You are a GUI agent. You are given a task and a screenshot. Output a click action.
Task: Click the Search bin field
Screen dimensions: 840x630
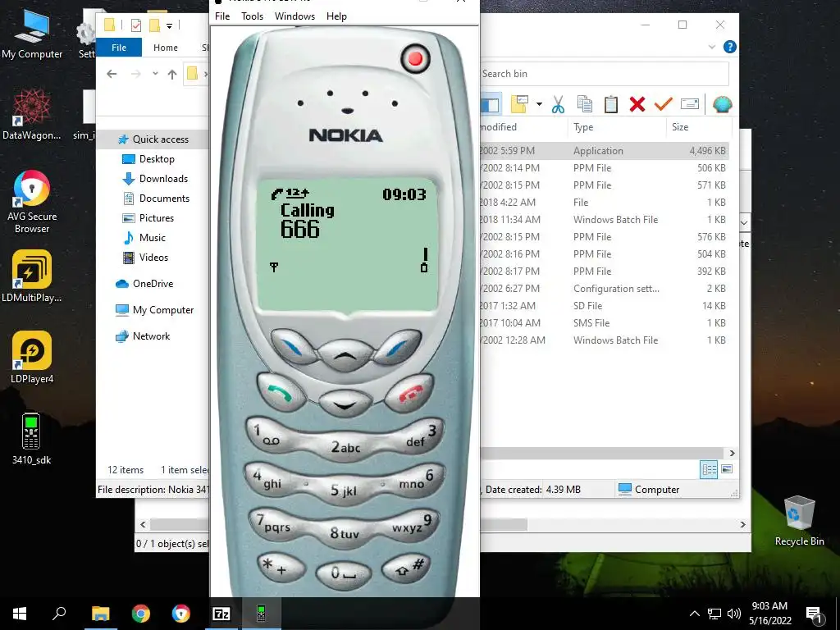(x=605, y=74)
